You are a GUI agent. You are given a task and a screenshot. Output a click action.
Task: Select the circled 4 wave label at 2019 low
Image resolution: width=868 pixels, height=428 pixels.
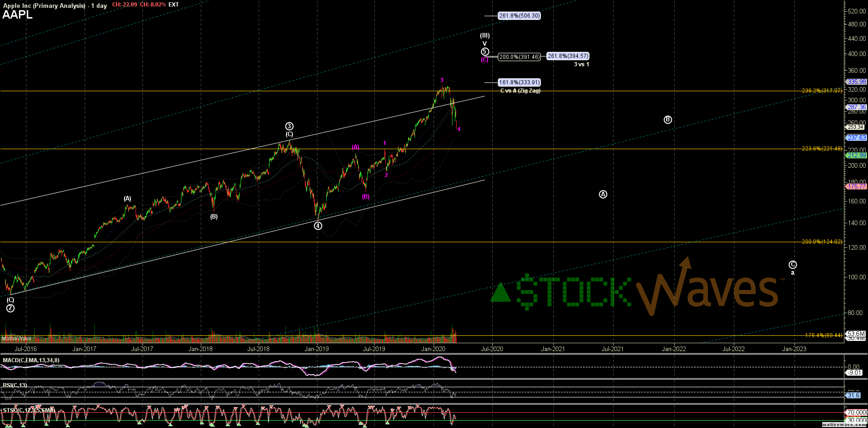pos(318,226)
